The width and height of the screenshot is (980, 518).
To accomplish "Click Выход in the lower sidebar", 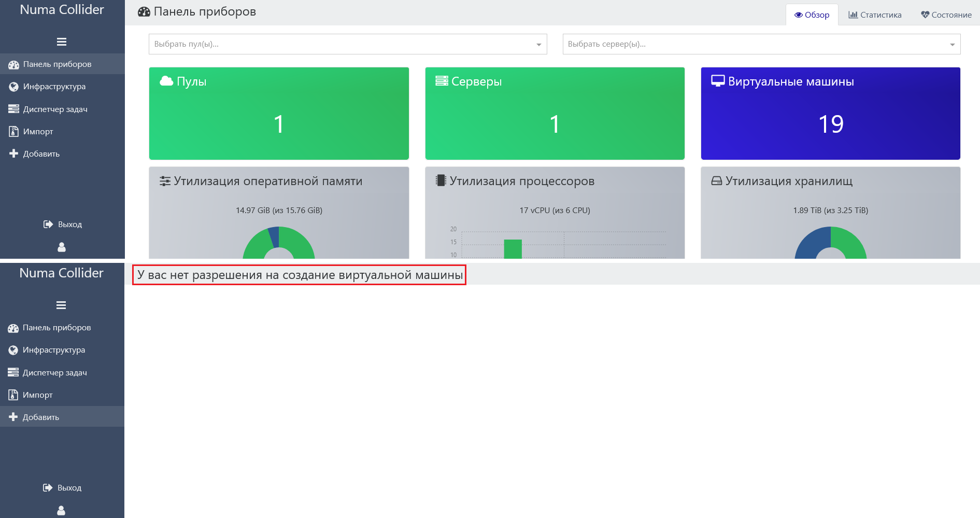I will click(x=62, y=487).
